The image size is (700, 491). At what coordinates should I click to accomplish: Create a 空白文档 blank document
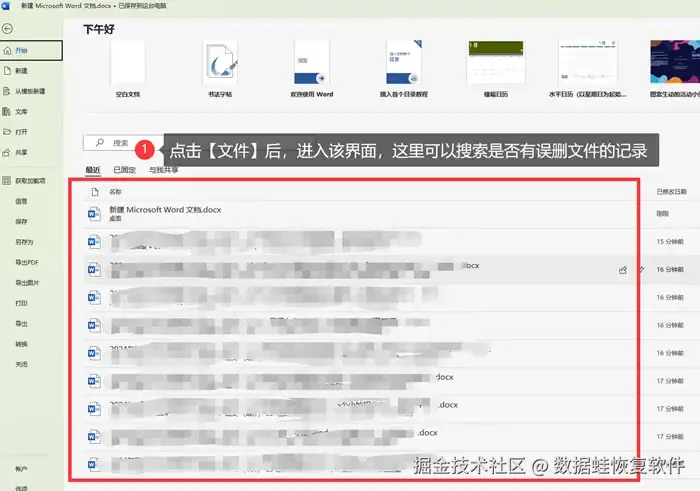pos(128,68)
